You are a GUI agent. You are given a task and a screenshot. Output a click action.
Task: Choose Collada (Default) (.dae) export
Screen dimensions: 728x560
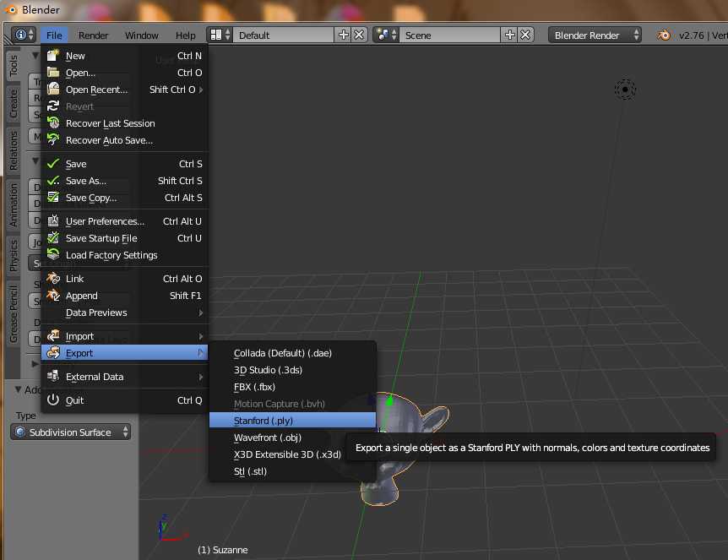point(292,353)
